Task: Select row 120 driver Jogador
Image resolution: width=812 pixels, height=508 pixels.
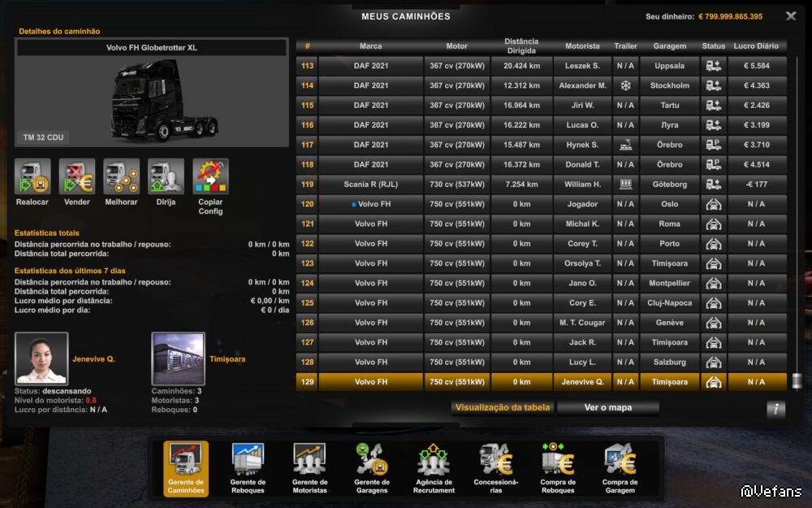Action: pos(582,204)
